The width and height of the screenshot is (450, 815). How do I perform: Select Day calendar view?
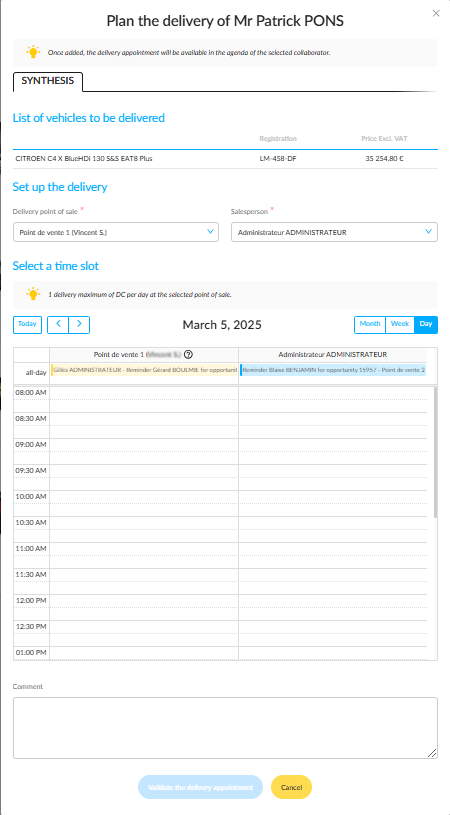click(426, 325)
